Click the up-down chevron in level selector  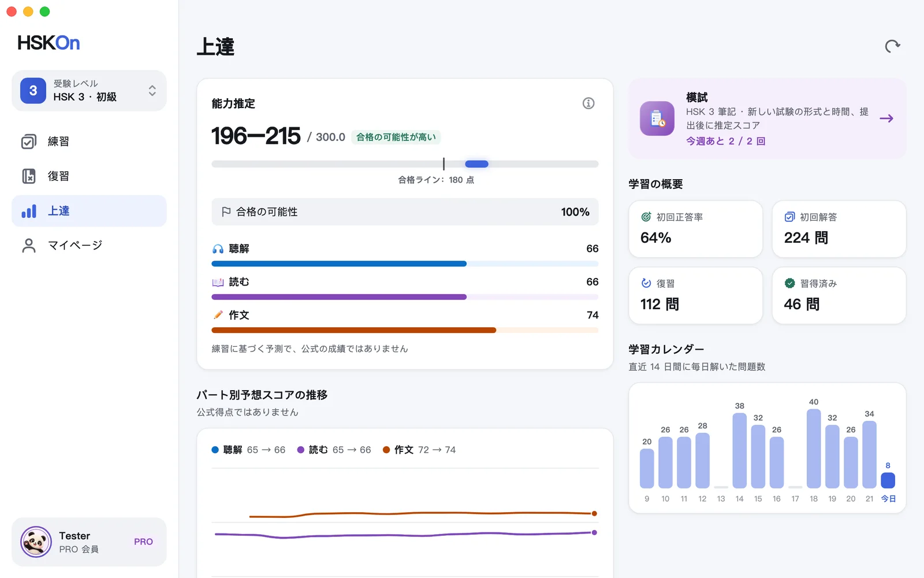pyautogui.click(x=152, y=91)
